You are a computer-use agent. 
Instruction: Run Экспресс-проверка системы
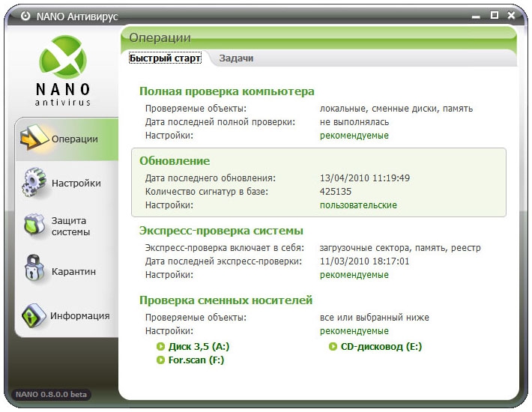(221, 231)
